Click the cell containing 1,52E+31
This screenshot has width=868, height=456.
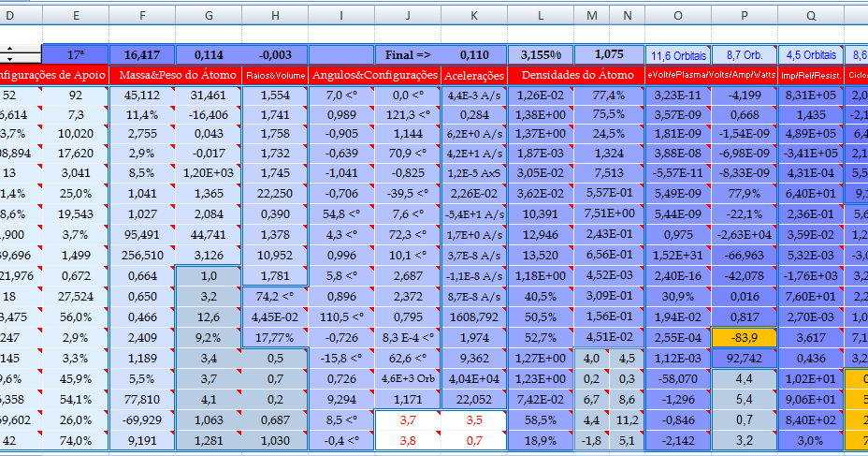click(678, 257)
